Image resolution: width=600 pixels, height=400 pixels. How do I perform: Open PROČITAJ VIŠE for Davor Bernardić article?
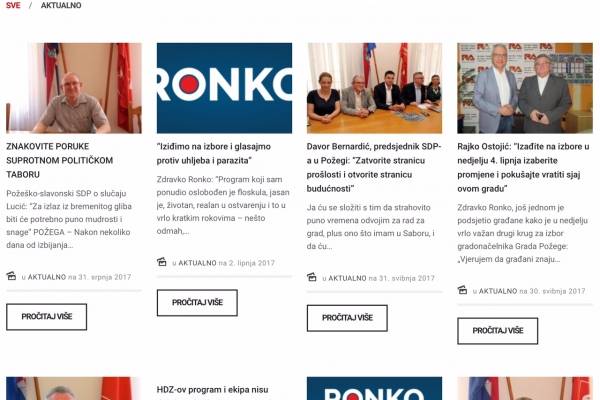(347, 318)
